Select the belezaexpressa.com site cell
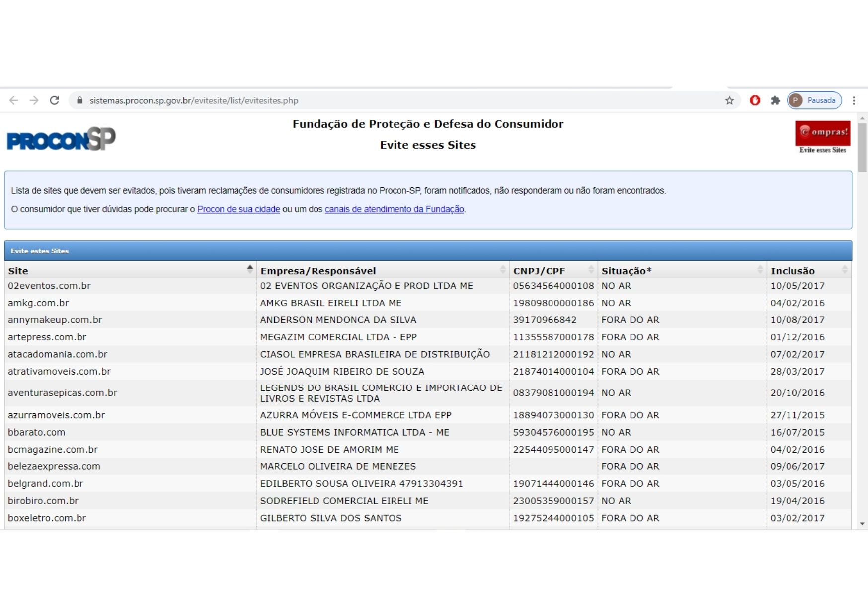The width and height of the screenshot is (868, 616). 130,466
